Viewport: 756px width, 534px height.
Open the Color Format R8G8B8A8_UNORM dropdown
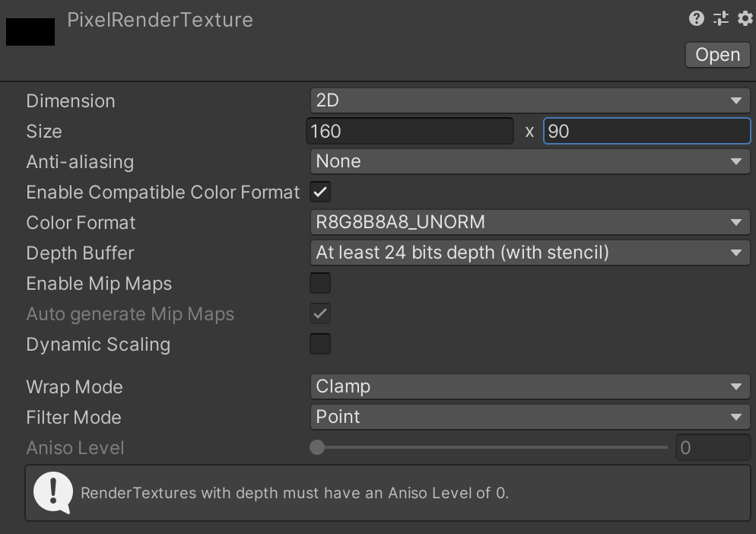tap(530, 222)
